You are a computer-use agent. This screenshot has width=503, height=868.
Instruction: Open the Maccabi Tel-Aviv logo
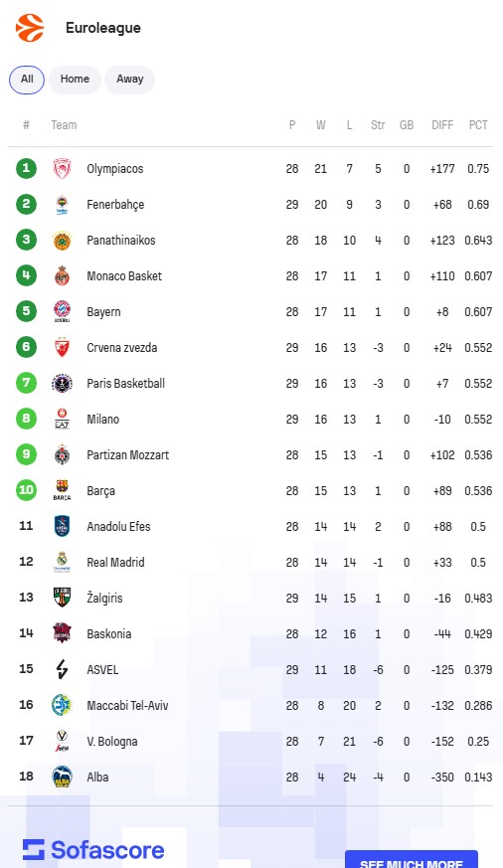click(x=62, y=705)
